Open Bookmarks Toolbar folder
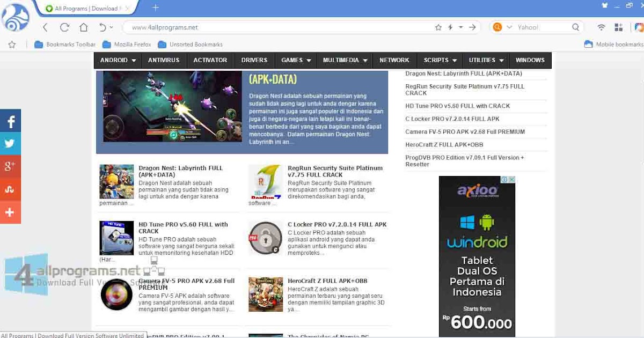The height and width of the screenshot is (338, 644). click(x=65, y=45)
